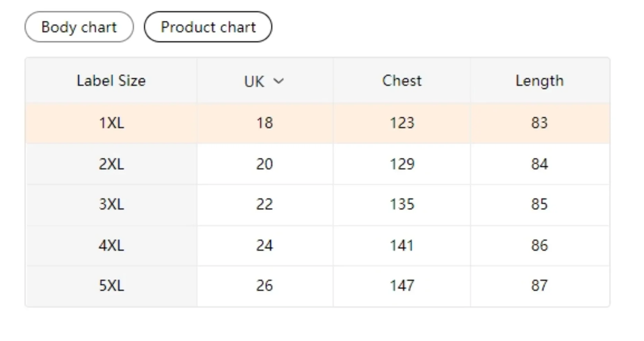The width and height of the screenshot is (644, 341).
Task: Click UK size 20 cell
Action: (x=265, y=164)
